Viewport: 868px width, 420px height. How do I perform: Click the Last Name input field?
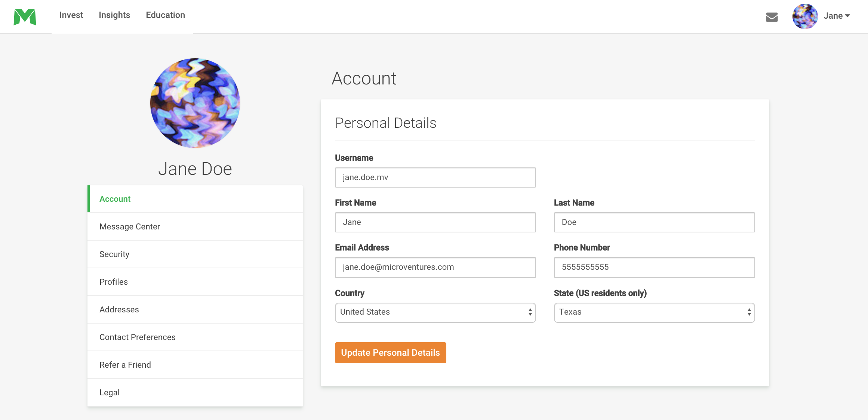click(654, 222)
